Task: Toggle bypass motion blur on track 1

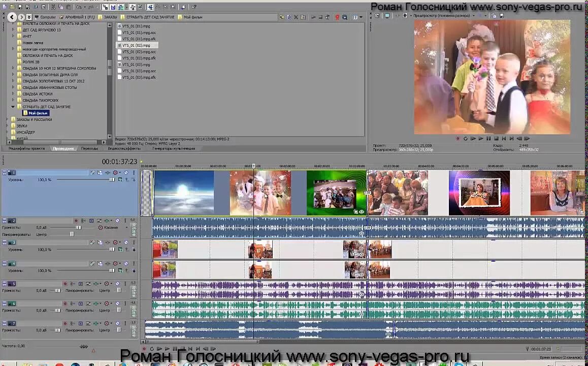Action: [92, 172]
